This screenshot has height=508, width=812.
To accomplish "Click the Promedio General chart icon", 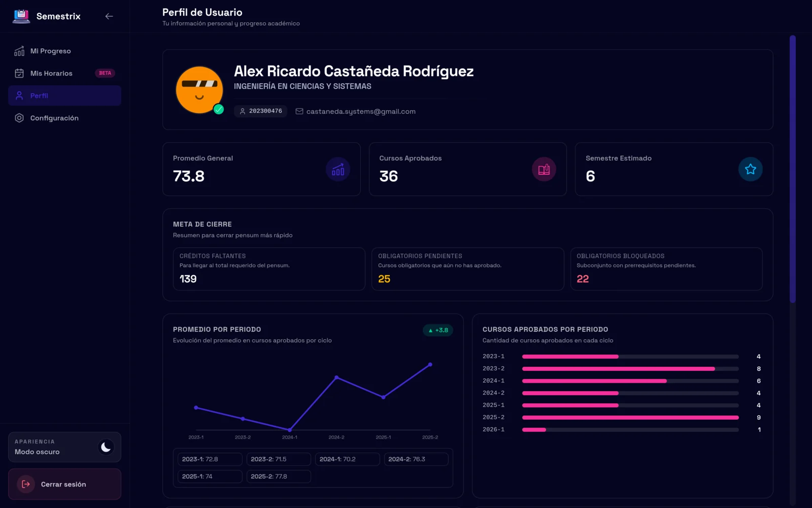I will (338, 169).
